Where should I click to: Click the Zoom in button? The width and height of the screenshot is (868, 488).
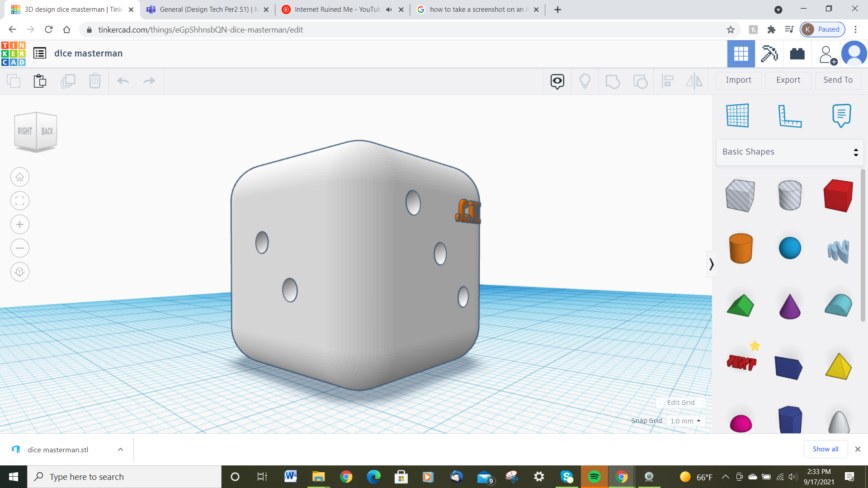pos(20,225)
